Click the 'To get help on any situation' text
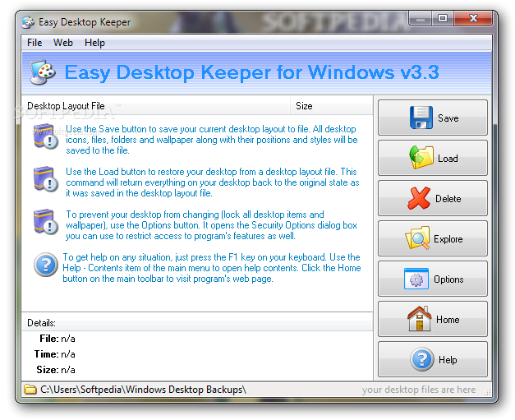The image size is (515, 420). pyautogui.click(x=212, y=268)
